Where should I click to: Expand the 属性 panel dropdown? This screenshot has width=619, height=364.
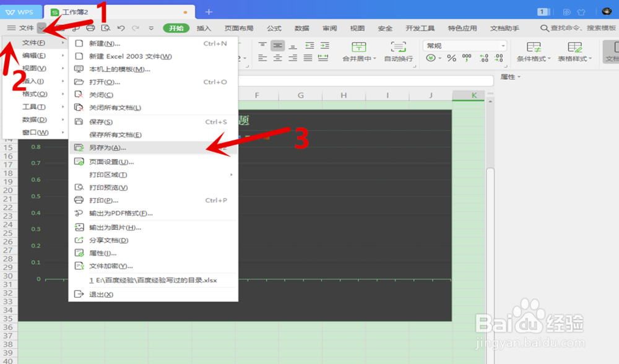pos(511,77)
